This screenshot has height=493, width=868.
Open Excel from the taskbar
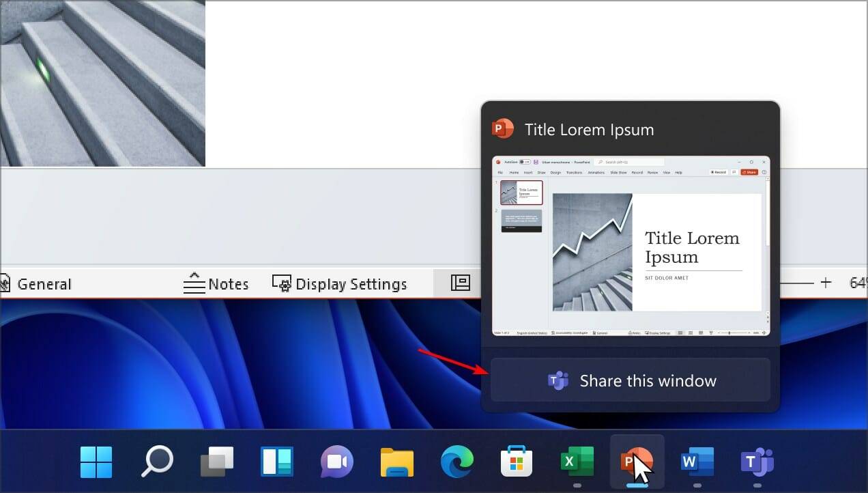coord(577,462)
